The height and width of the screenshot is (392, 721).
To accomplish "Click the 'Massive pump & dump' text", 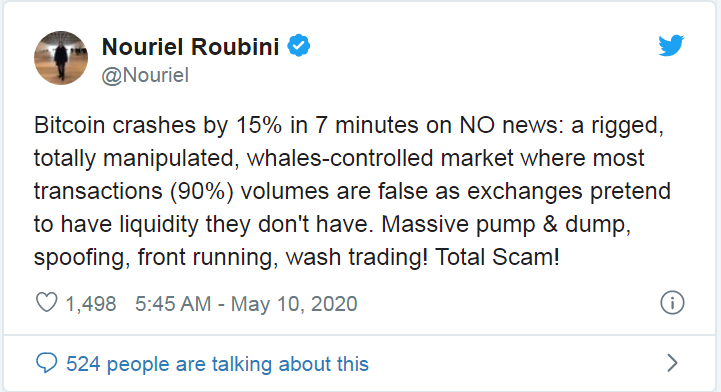I will coord(504,224).
